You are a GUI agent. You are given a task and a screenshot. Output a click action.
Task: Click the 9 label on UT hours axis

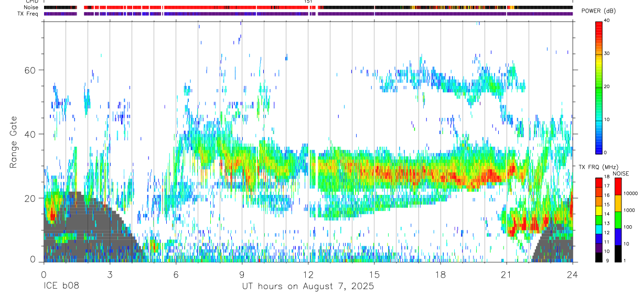pyautogui.click(x=242, y=274)
